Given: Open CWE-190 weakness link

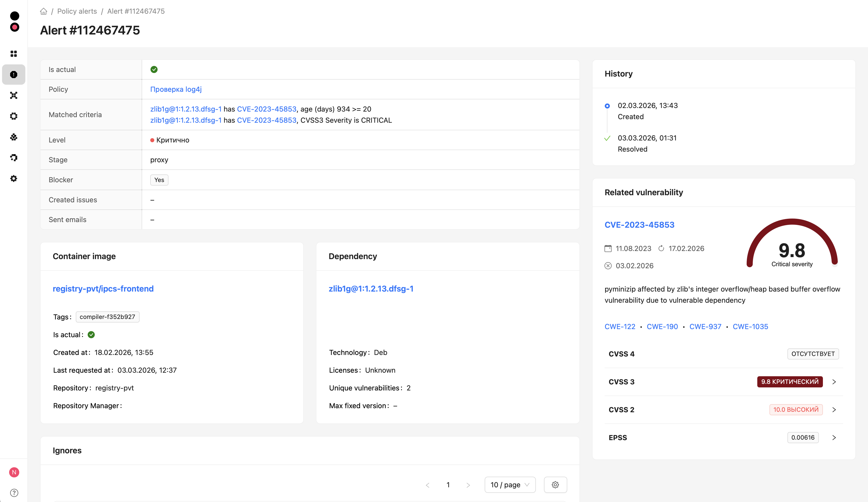Looking at the screenshot, I should pyautogui.click(x=662, y=327).
